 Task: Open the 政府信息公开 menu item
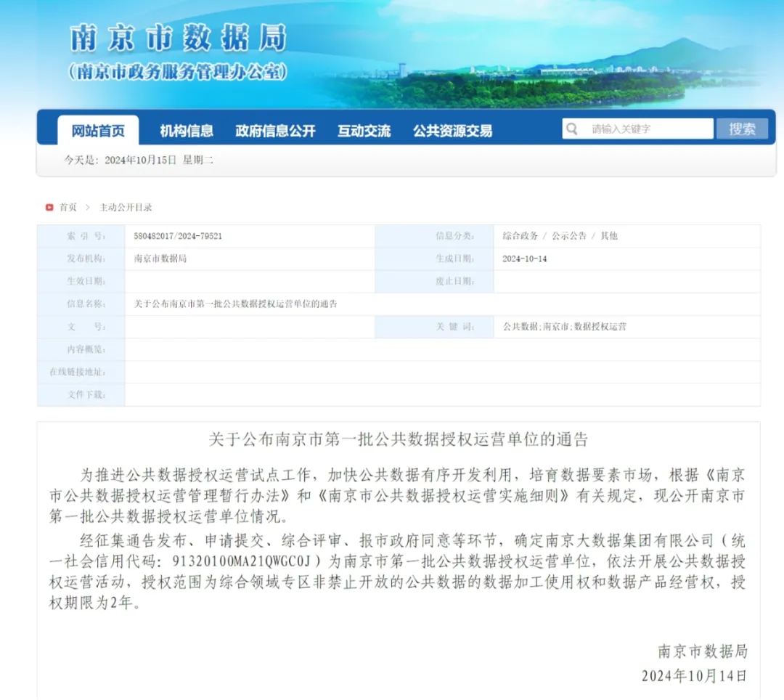click(x=275, y=131)
